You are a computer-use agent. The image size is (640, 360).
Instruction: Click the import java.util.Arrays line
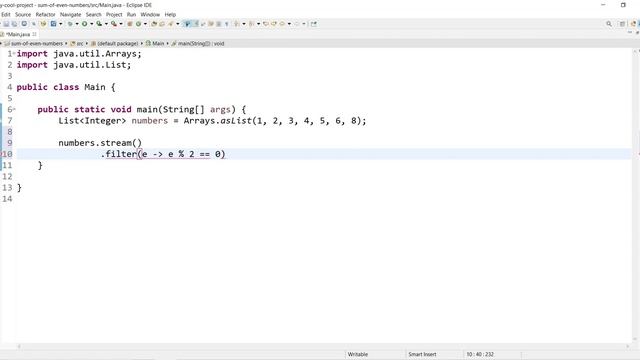(x=79, y=53)
